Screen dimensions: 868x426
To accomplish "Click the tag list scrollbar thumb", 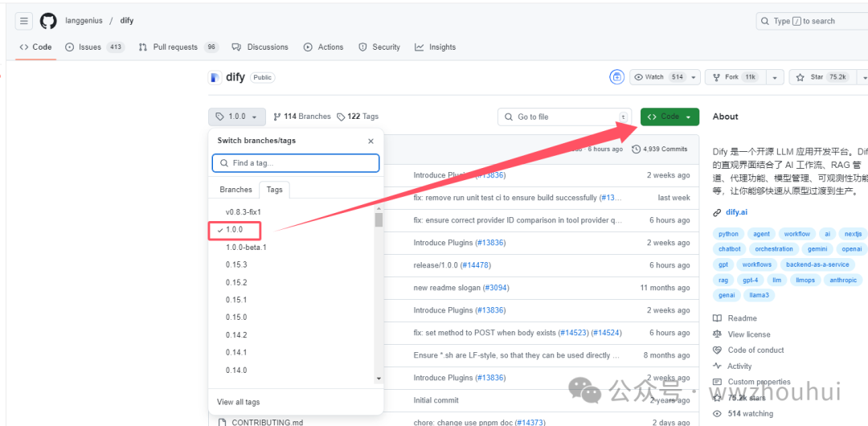I will [x=379, y=219].
